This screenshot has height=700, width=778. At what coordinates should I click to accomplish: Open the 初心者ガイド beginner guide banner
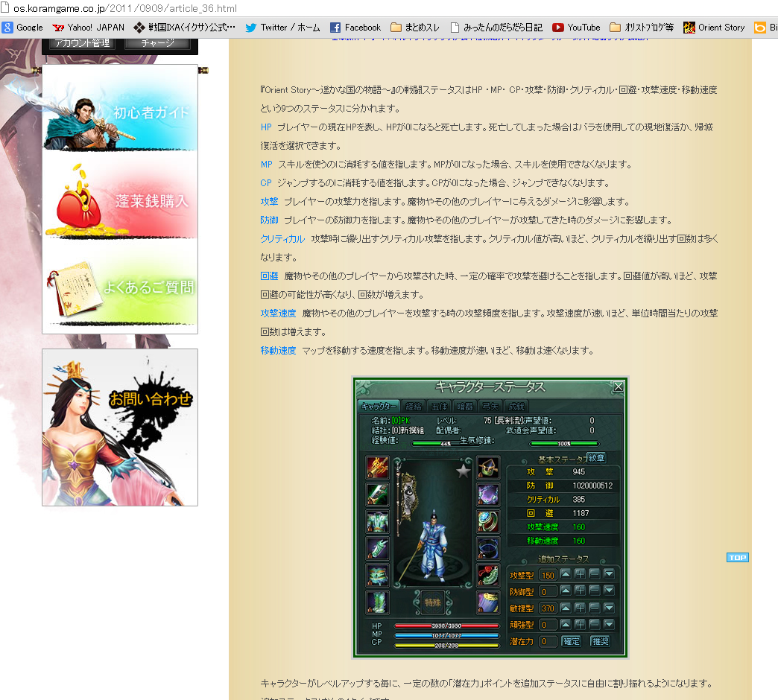coord(120,112)
